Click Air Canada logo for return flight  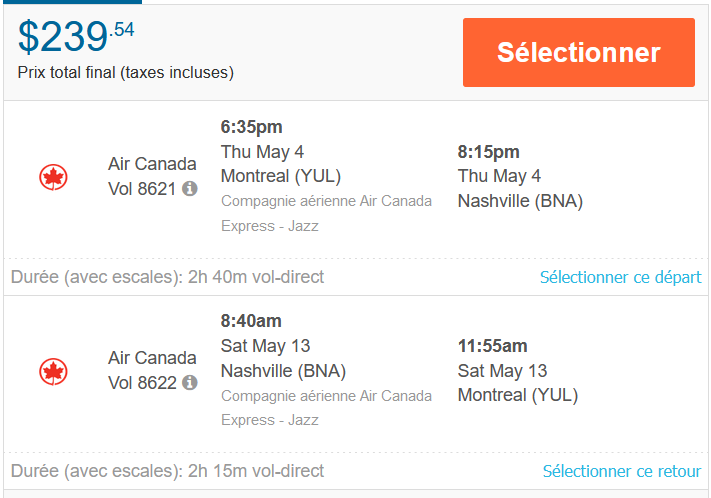tap(54, 371)
